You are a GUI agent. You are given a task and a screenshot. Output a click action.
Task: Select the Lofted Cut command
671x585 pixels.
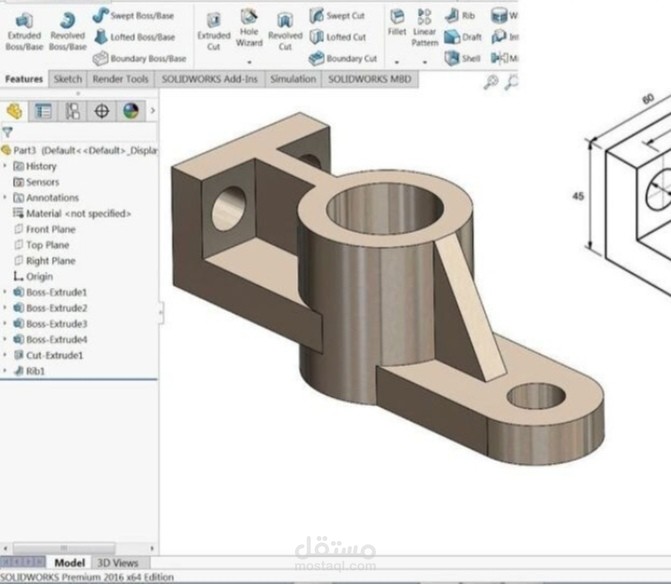(338, 37)
